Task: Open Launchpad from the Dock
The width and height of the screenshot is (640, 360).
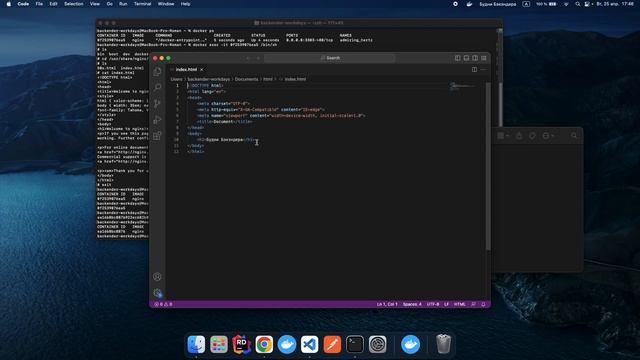Action: 219,344
